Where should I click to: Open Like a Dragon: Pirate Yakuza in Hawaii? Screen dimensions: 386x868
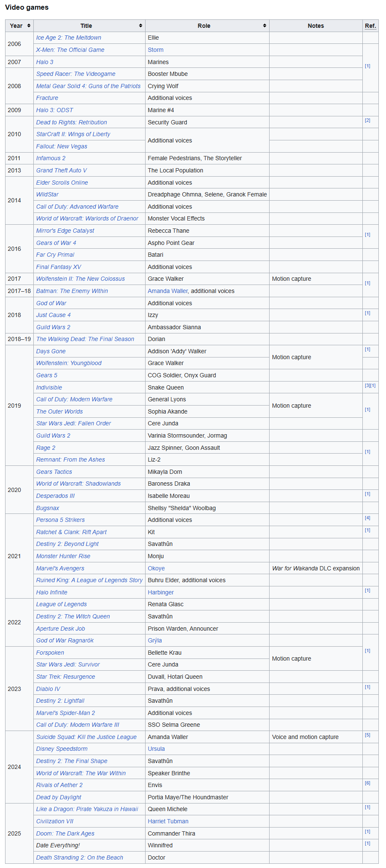pos(87,809)
